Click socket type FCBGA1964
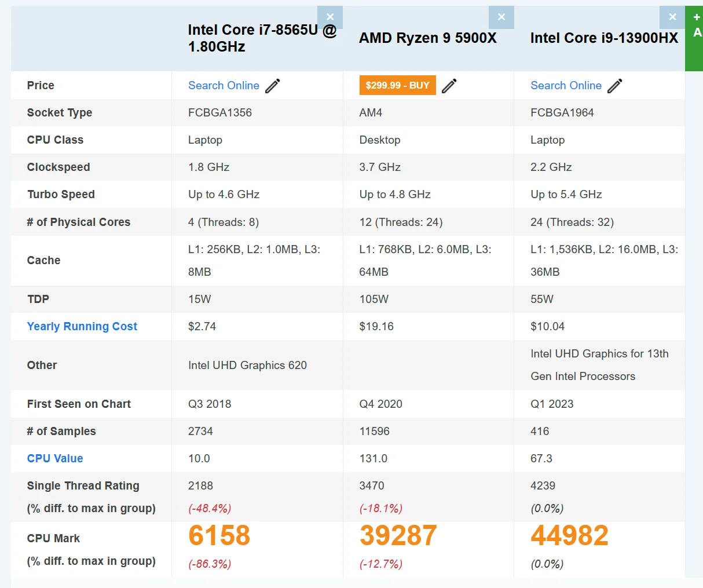 (x=562, y=112)
